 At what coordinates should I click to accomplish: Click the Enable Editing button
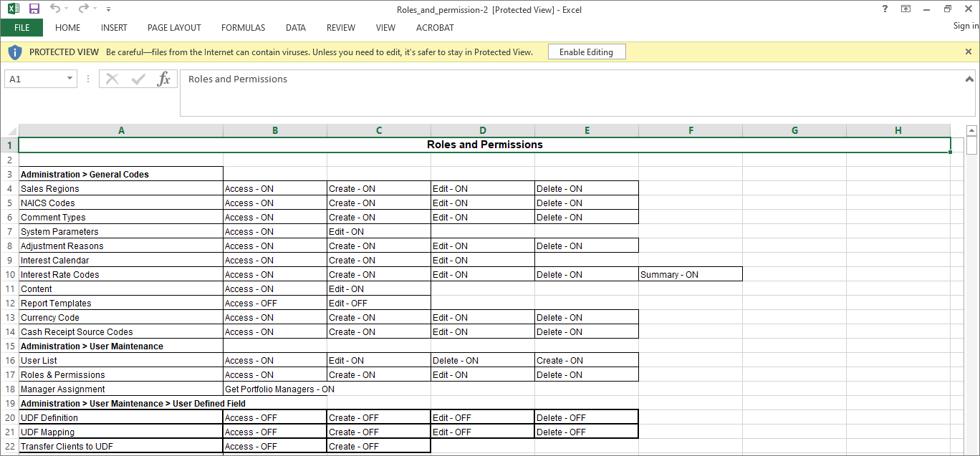(x=586, y=52)
